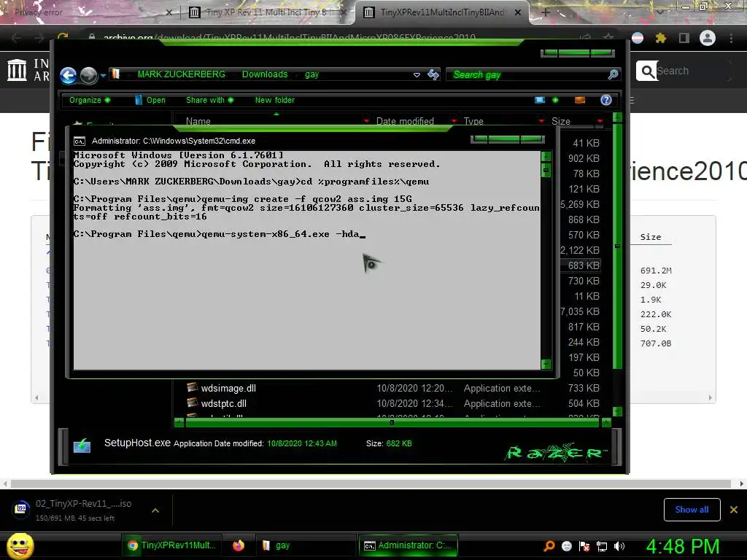The height and width of the screenshot is (560, 747).
Task: Open a new Chrome tab with plus button
Action: pos(546,12)
